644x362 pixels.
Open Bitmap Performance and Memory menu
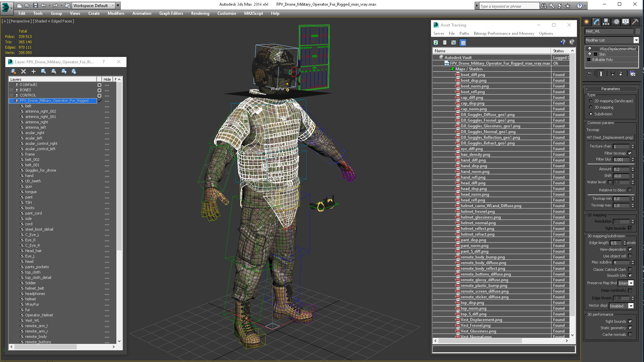point(504,34)
